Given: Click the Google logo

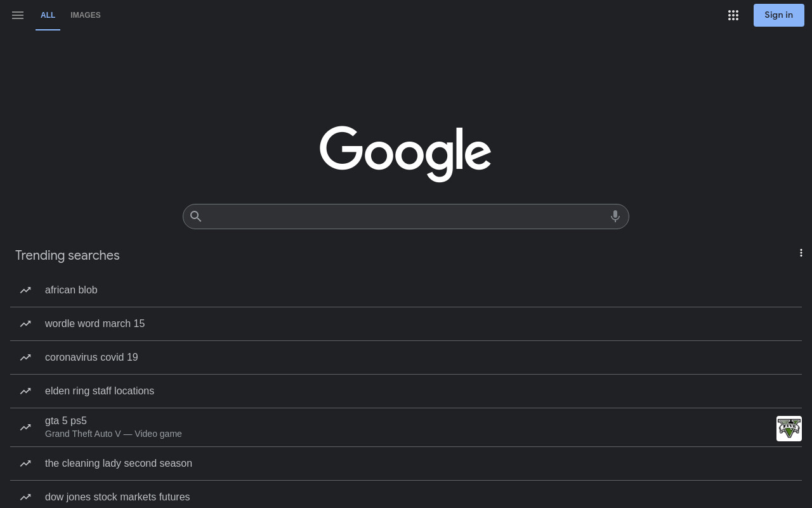Looking at the screenshot, I should click(405, 154).
